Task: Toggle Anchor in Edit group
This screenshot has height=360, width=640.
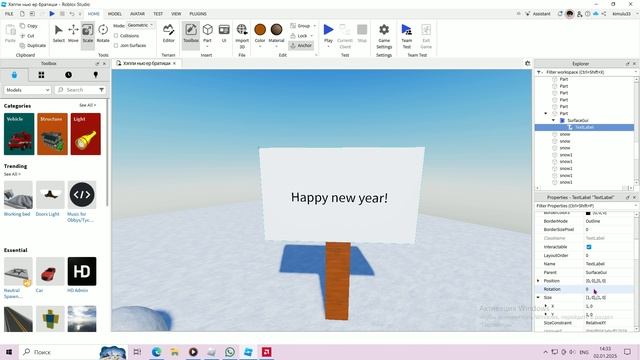Action: [x=301, y=45]
